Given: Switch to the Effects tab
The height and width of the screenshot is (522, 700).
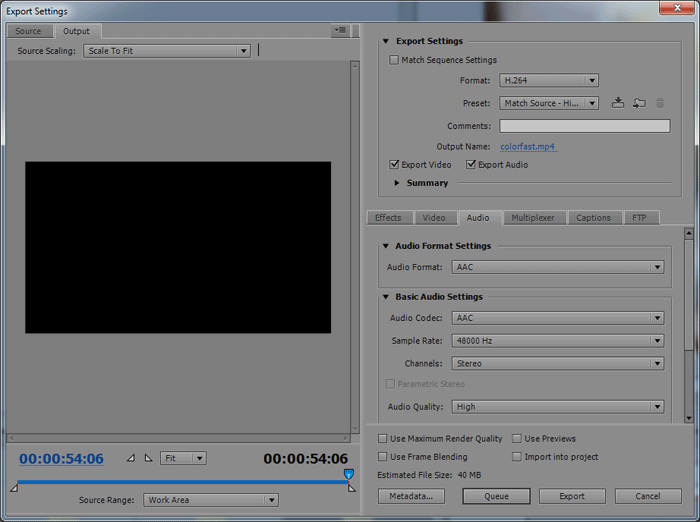Looking at the screenshot, I should point(388,217).
